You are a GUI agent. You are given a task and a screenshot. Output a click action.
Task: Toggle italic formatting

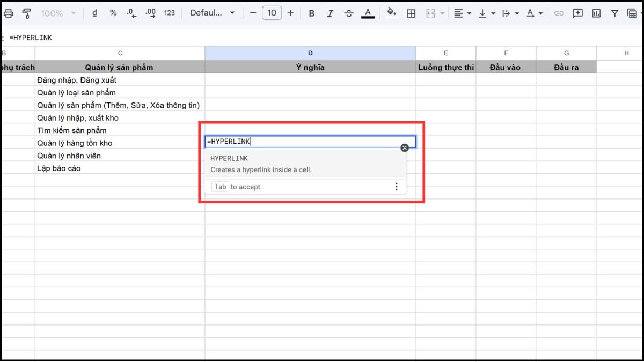[x=330, y=12]
